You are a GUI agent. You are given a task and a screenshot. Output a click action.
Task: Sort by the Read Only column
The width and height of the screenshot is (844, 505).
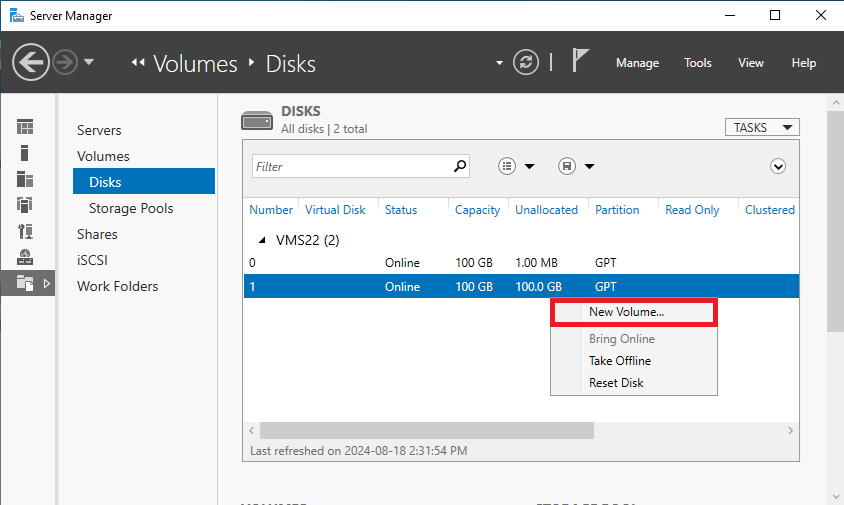click(692, 210)
